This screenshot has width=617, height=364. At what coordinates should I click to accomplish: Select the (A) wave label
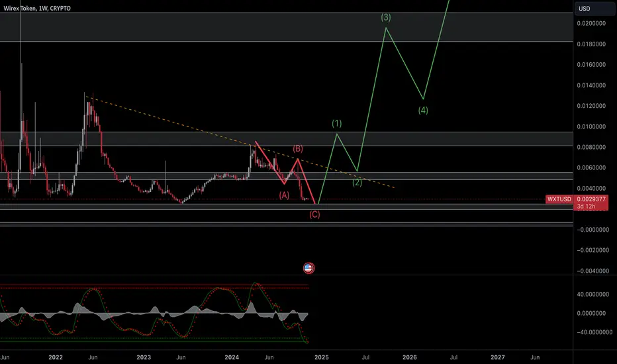tap(284, 195)
